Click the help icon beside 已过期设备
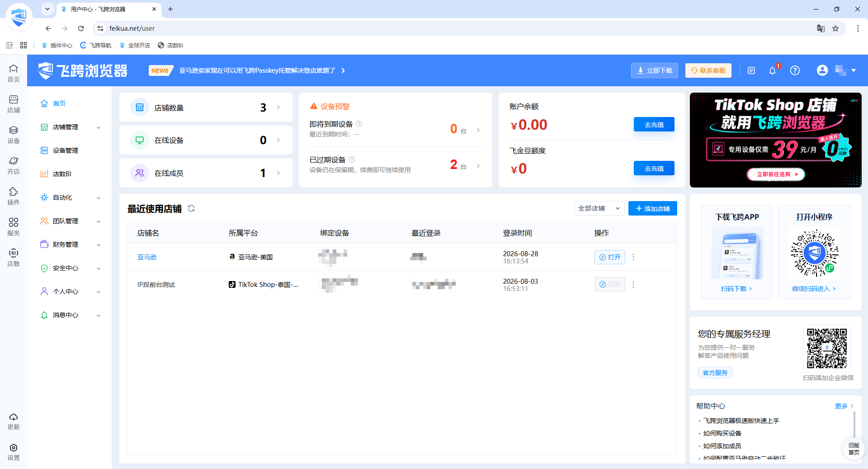 352,159
